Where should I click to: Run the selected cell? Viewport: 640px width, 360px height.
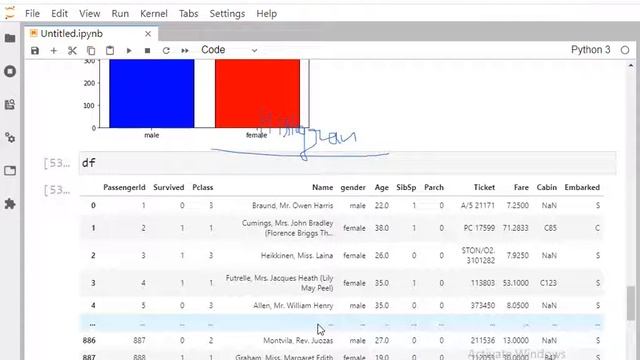[x=129, y=51]
